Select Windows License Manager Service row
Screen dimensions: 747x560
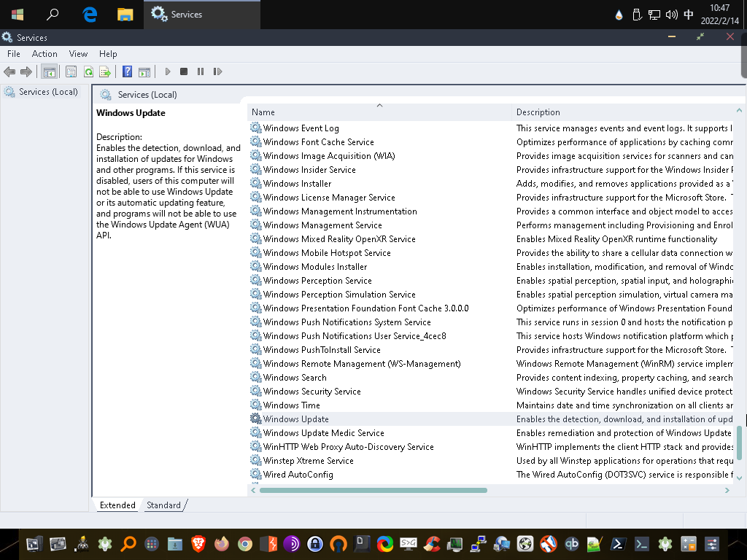point(491,197)
